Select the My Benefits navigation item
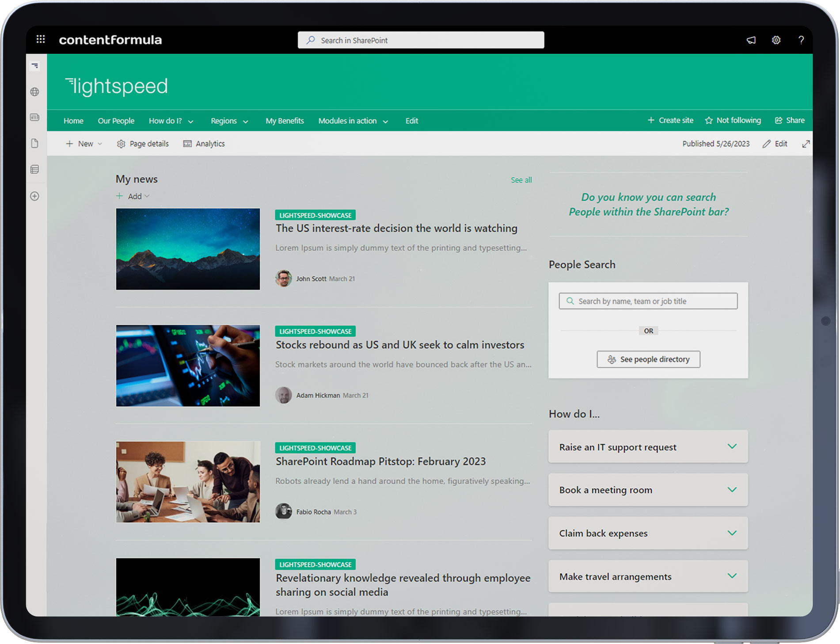 [x=285, y=121]
